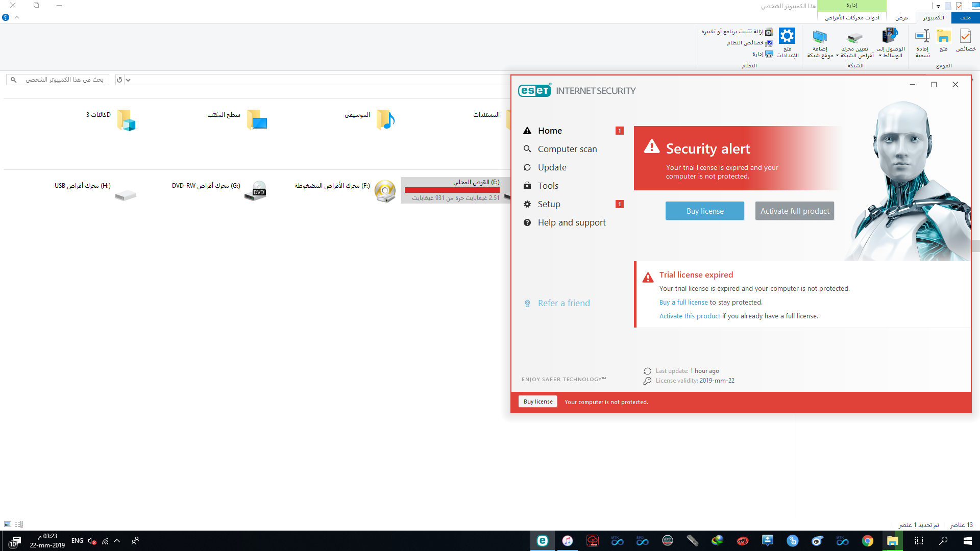
Task: Open the Windows Start menu
Action: pos(967,541)
